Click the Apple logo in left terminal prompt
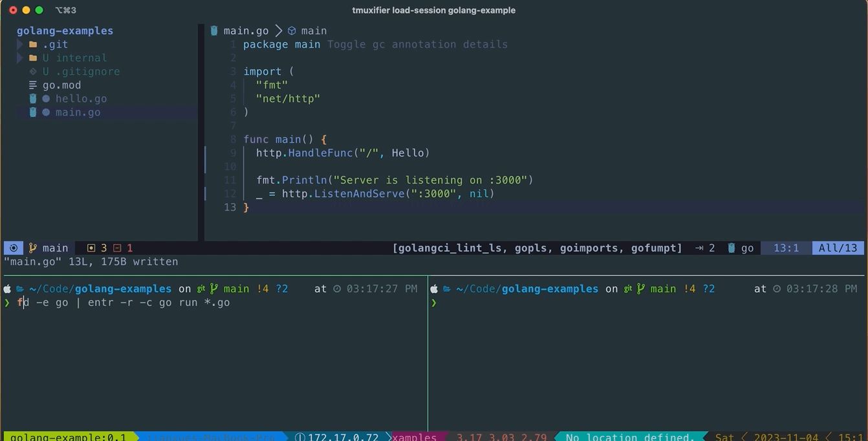 pyautogui.click(x=7, y=288)
